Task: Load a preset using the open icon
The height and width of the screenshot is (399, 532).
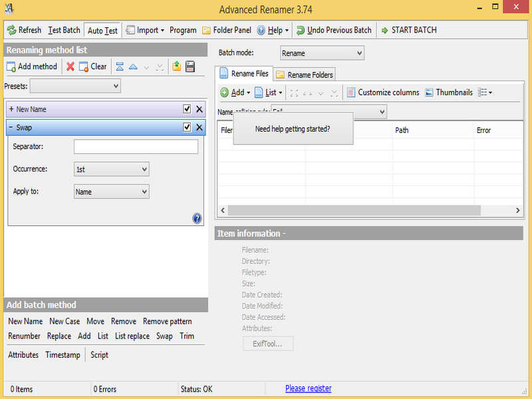Action: (176, 66)
